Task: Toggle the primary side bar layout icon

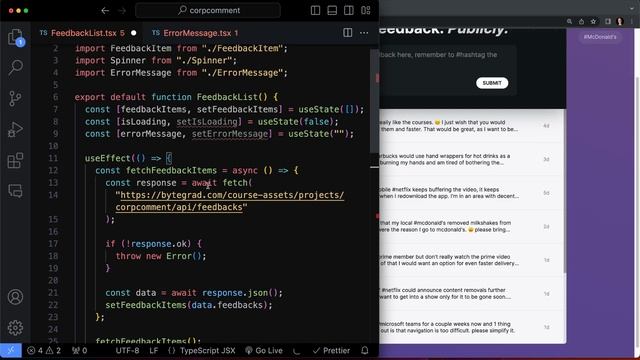Action: coord(315,11)
